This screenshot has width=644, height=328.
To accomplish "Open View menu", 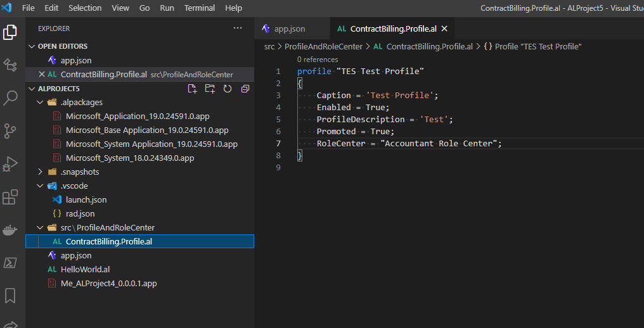I will coord(120,8).
